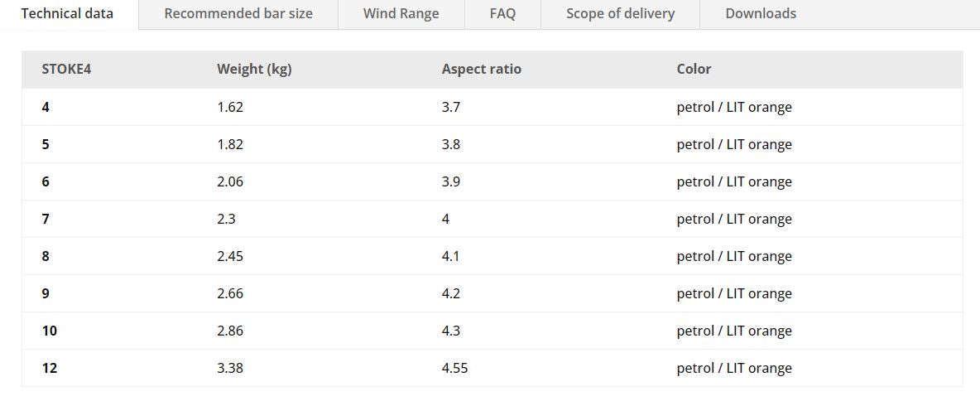Open the Recommended bar size tab
The width and height of the screenshot is (980, 406).
click(238, 13)
